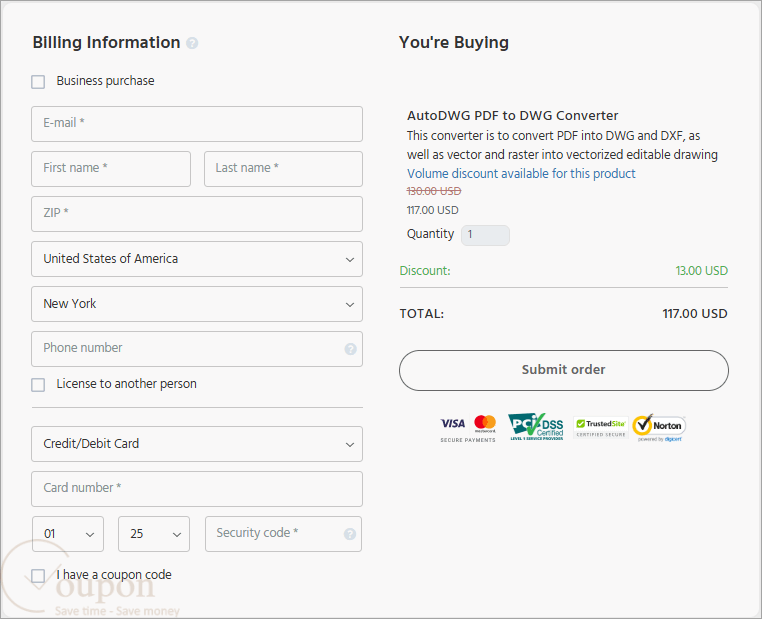Focus the ZIP field
This screenshot has height=619, width=762.
pos(197,214)
